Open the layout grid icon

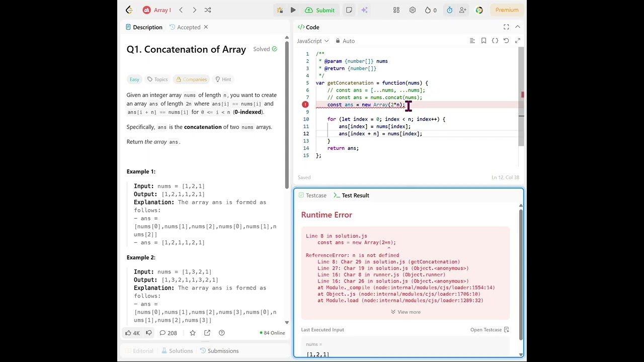click(x=396, y=10)
